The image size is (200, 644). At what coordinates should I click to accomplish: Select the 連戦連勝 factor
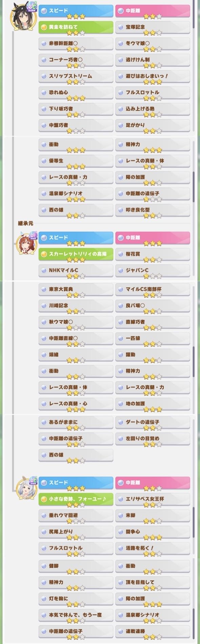153,632
